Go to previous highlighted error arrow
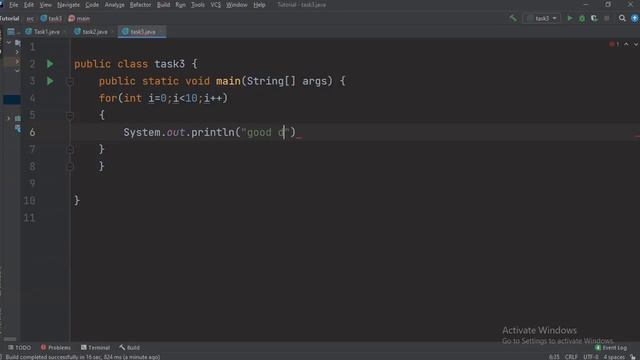The height and width of the screenshot is (360, 640). click(x=626, y=44)
